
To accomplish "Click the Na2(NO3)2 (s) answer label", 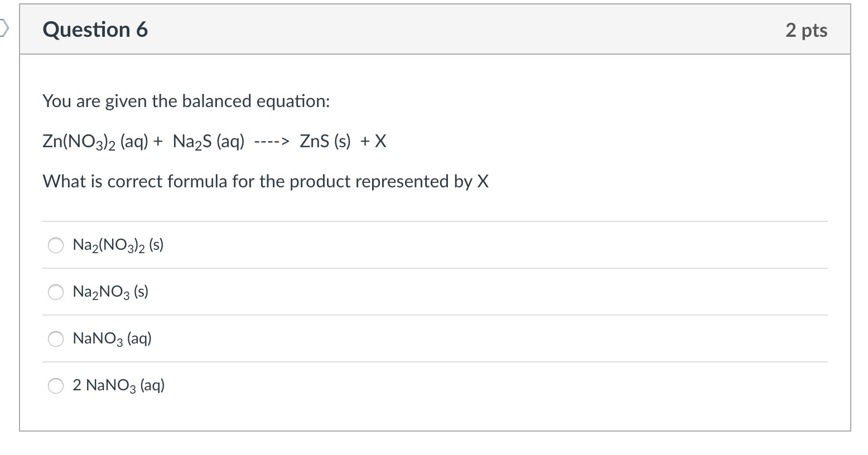I will (x=118, y=245).
